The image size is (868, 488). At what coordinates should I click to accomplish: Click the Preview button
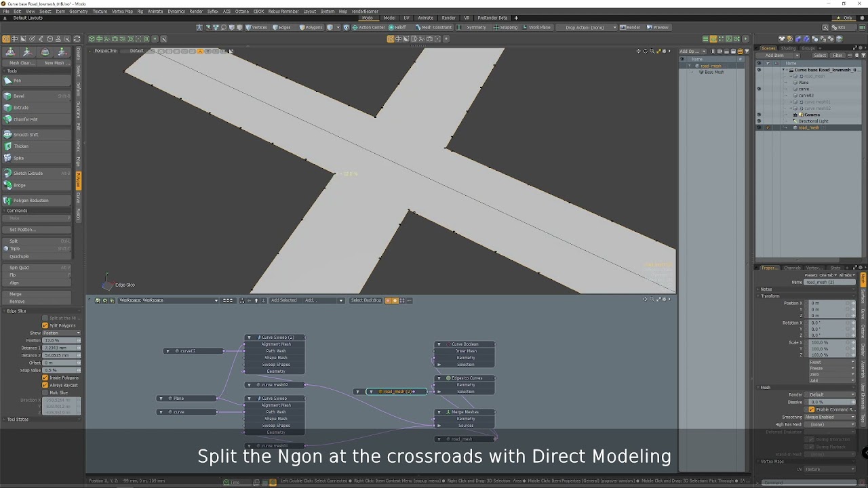658,27
